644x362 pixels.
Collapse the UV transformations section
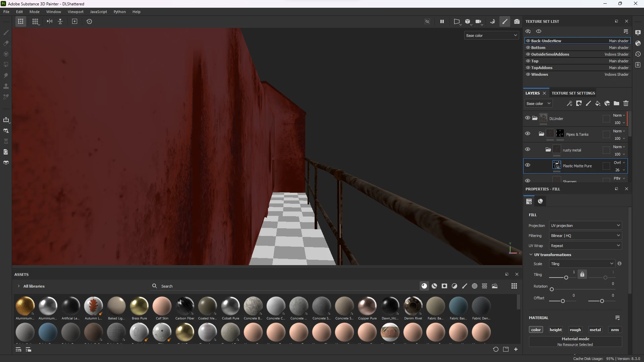coord(531,255)
